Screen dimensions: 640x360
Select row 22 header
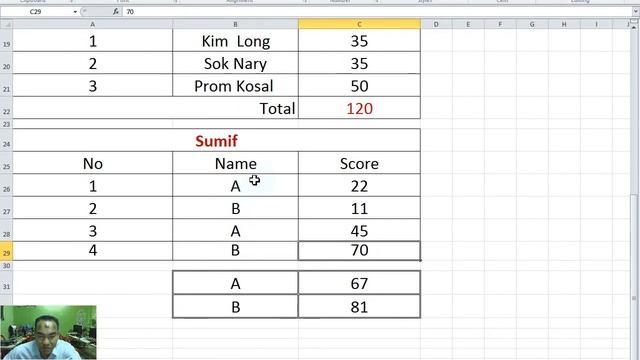pyautogui.click(x=7, y=108)
